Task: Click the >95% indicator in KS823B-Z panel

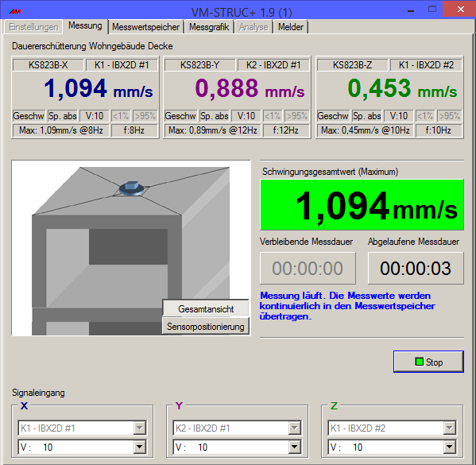Action: [x=449, y=116]
